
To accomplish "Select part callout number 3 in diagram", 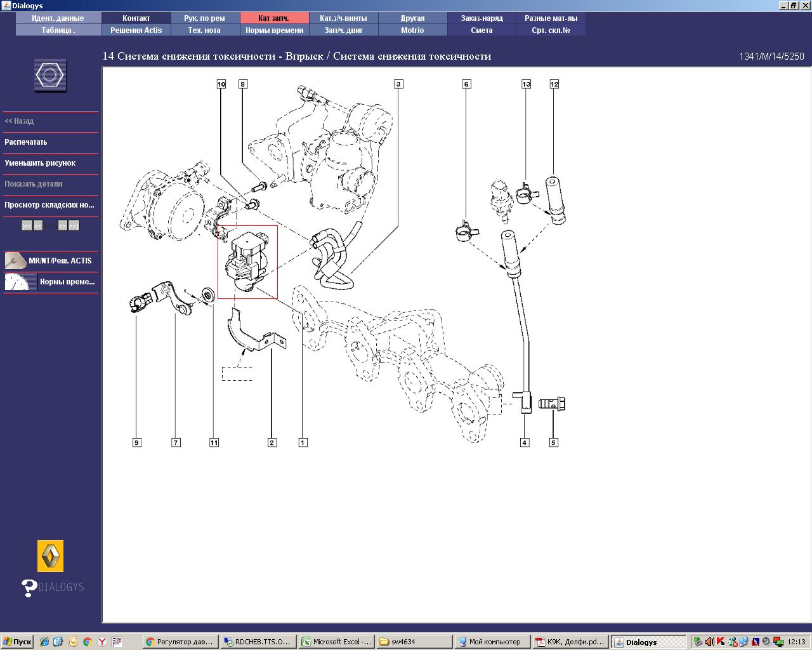I will 398,84.
